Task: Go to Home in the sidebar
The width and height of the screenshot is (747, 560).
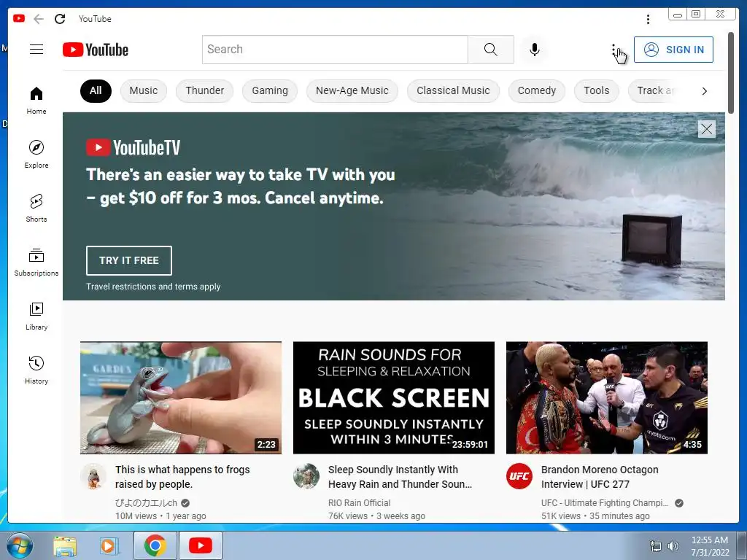Action: pos(36,101)
